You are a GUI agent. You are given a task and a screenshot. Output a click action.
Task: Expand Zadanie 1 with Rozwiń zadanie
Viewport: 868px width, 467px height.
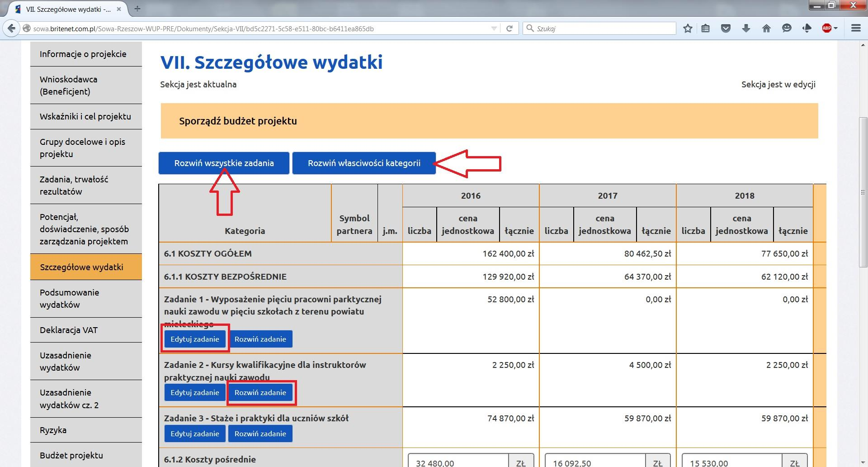tap(260, 339)
